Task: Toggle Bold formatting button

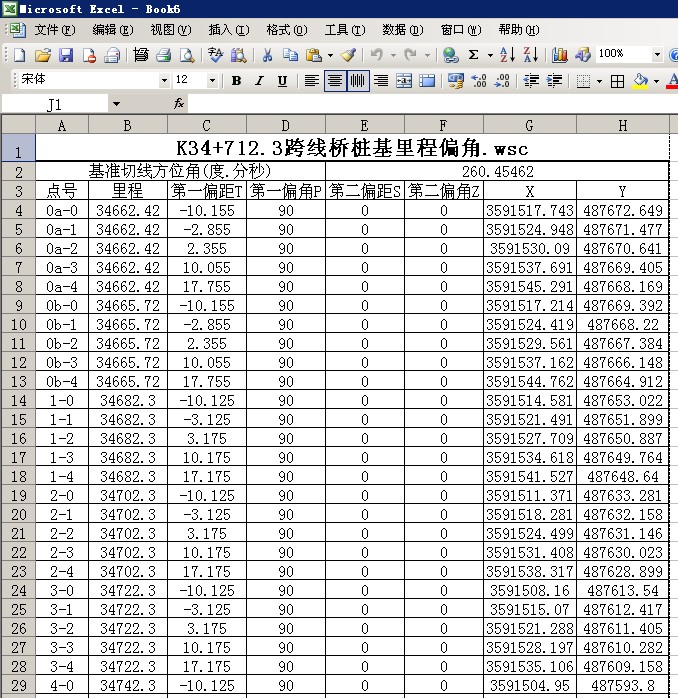Action: pyautogui.click(x=236, y=81)
